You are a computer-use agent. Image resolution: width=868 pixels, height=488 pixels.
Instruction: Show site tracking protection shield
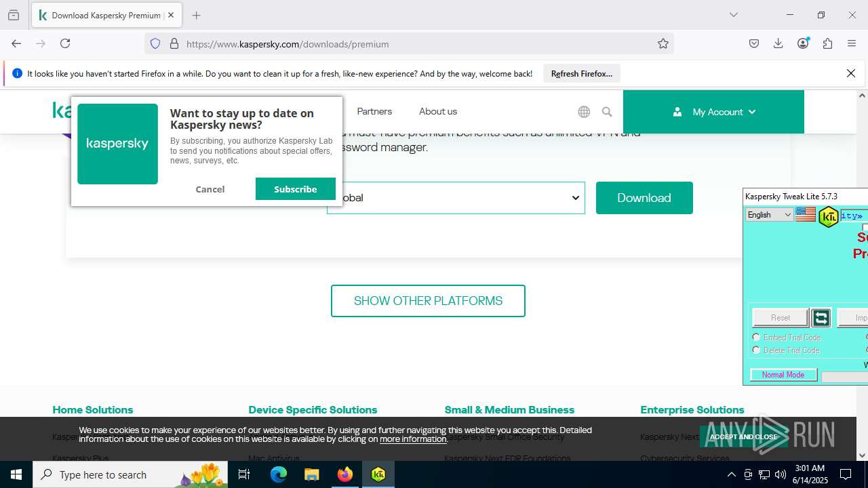(x=155, y=43)
